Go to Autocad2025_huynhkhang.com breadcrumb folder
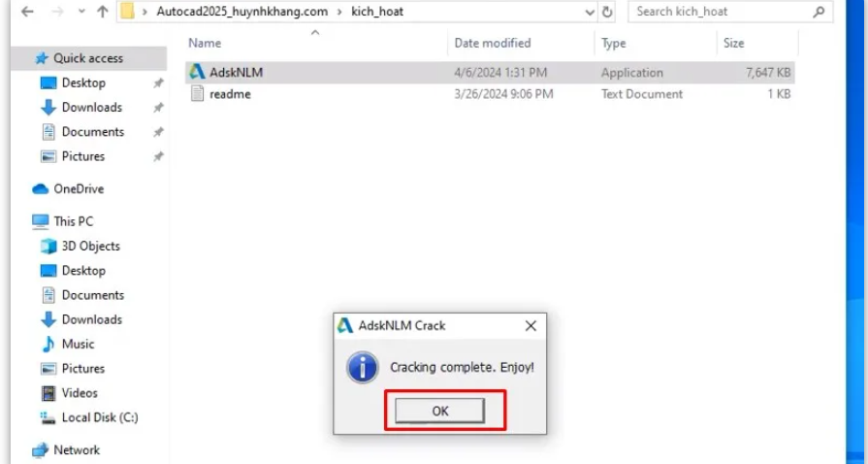The image size is (868, 464). [241, 12]
